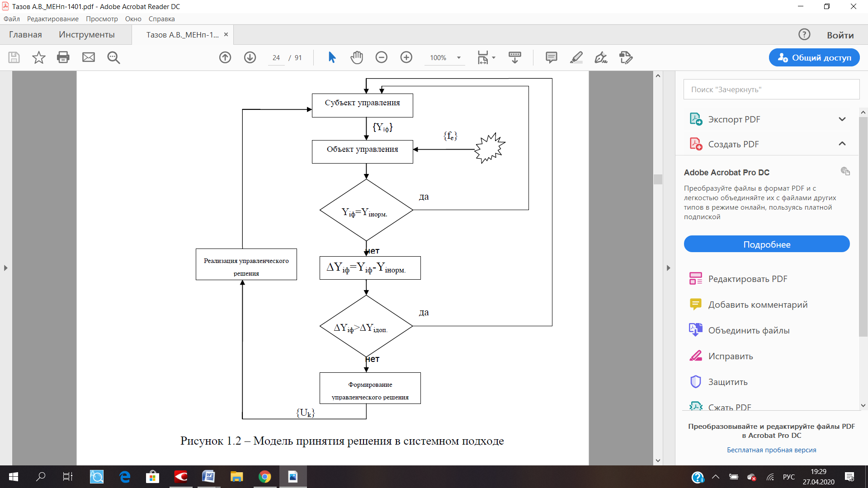The image size is (868, 488).
Task: Open Объединить файлы tool
Action: [x=739, y=330]
